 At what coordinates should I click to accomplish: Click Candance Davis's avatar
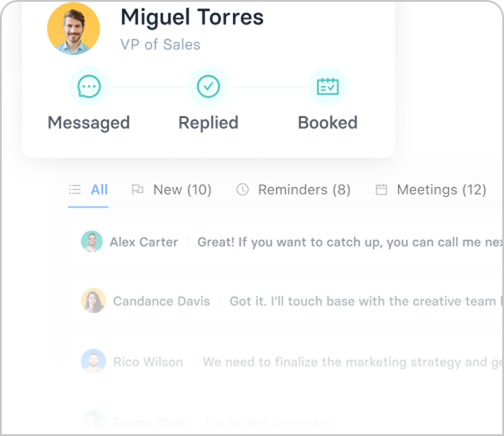[x=93, y=301]
